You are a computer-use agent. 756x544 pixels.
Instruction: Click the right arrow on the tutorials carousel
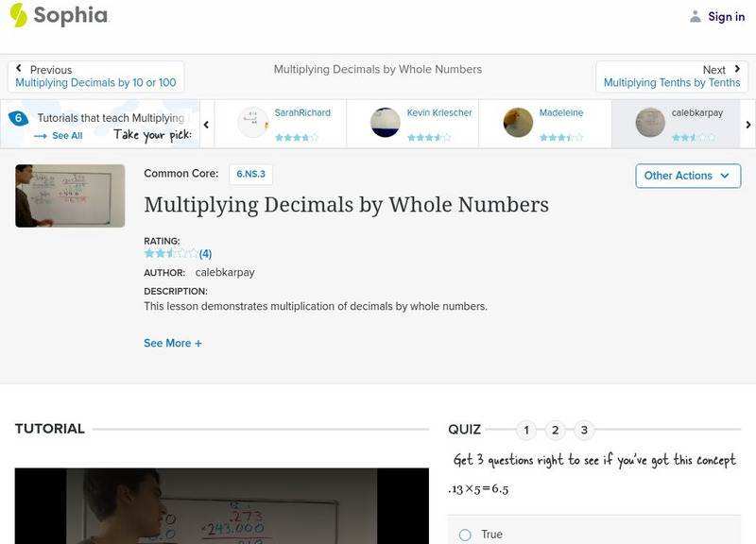(748, 124)
